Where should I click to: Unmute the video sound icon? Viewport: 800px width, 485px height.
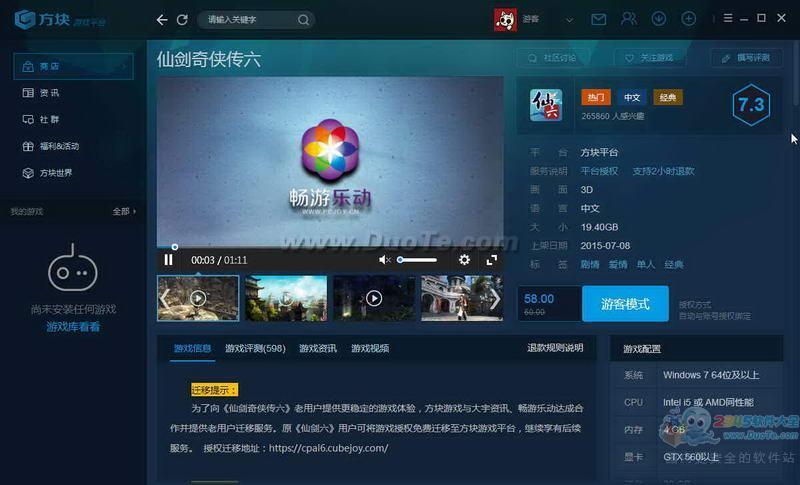point(385,260)
